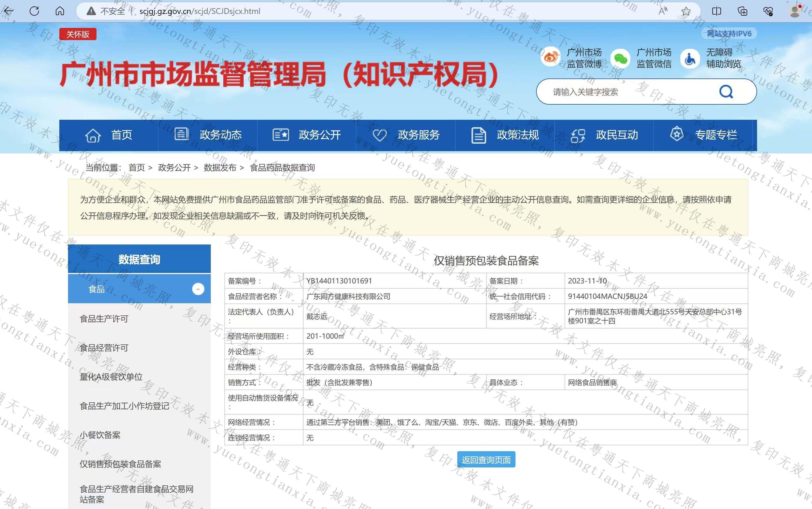The height and width of the screenshot is (509, 812).
Task: Open accessibility 无障碍 wheelchair icon
Action: pos(690,59)
